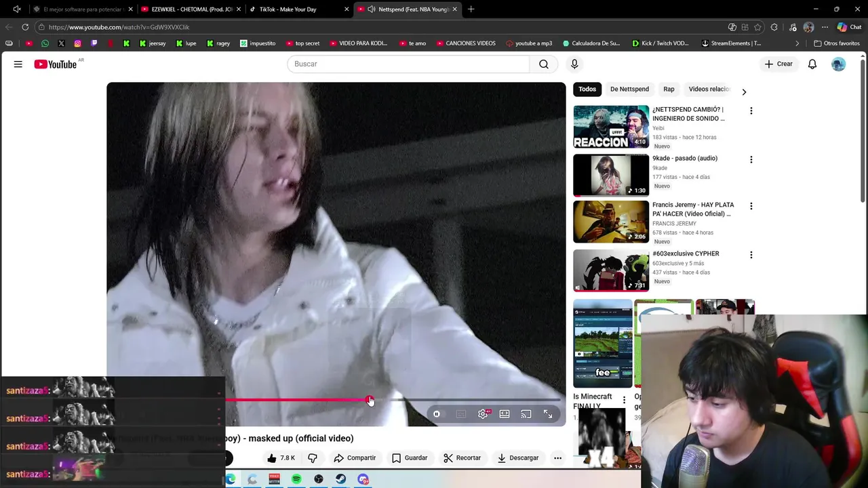Viewport: 868px width, 488px height.
Task: Focus the Buscar search field
Action: pos(408,64)
